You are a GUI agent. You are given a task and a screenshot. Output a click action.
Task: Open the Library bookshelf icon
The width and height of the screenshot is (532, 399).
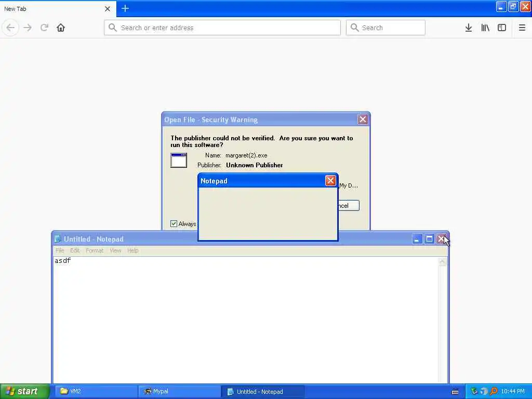click(x=485, y=28)
